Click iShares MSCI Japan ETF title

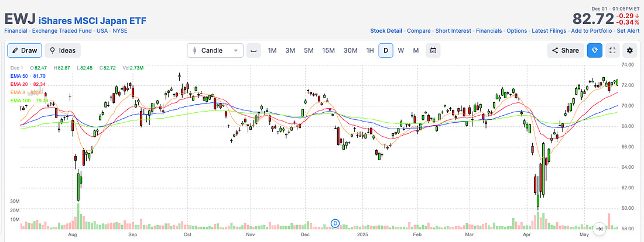coord(93,20)
